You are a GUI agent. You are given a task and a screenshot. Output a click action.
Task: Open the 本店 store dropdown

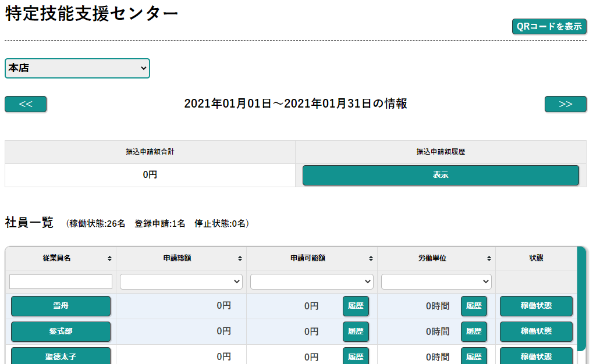coord(77,68)
